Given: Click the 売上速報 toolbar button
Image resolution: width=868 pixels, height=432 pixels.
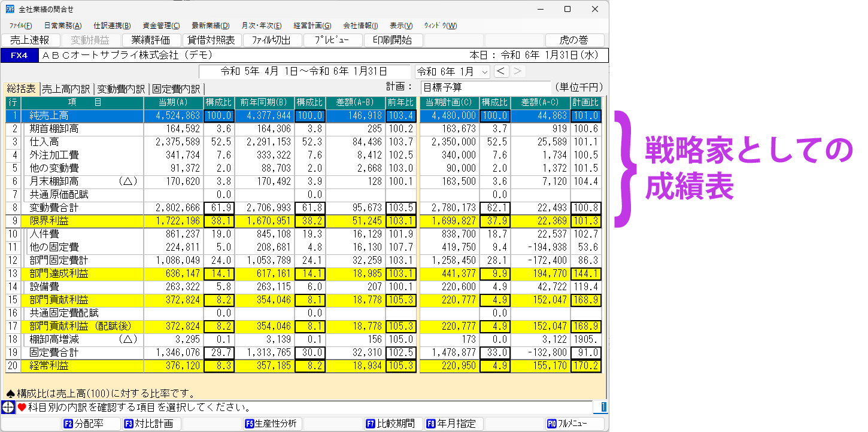Looking at the screenshot, I should [x=31, y=40].
